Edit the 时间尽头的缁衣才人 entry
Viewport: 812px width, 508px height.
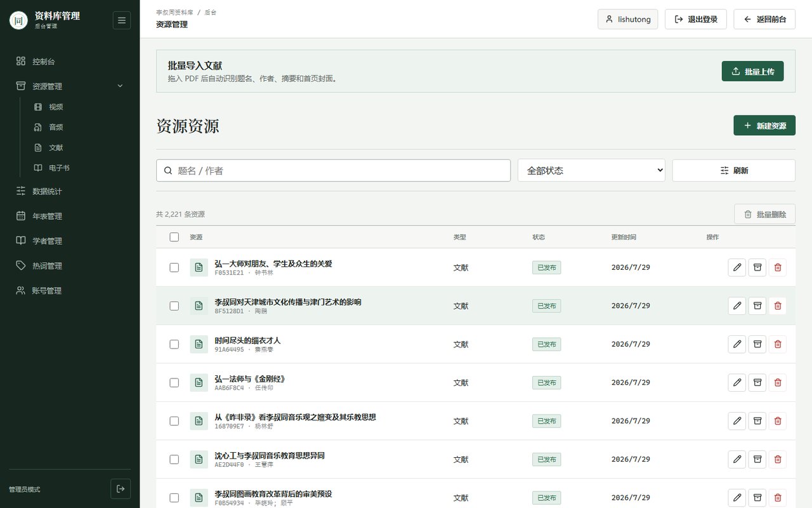click(x=737, y=344)
